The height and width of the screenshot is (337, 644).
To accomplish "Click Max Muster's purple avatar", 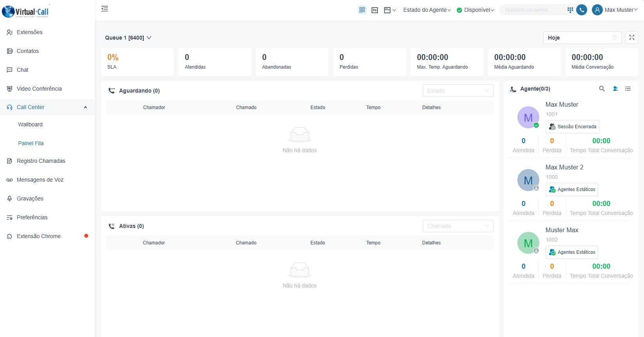I will (x=528, y=117).
